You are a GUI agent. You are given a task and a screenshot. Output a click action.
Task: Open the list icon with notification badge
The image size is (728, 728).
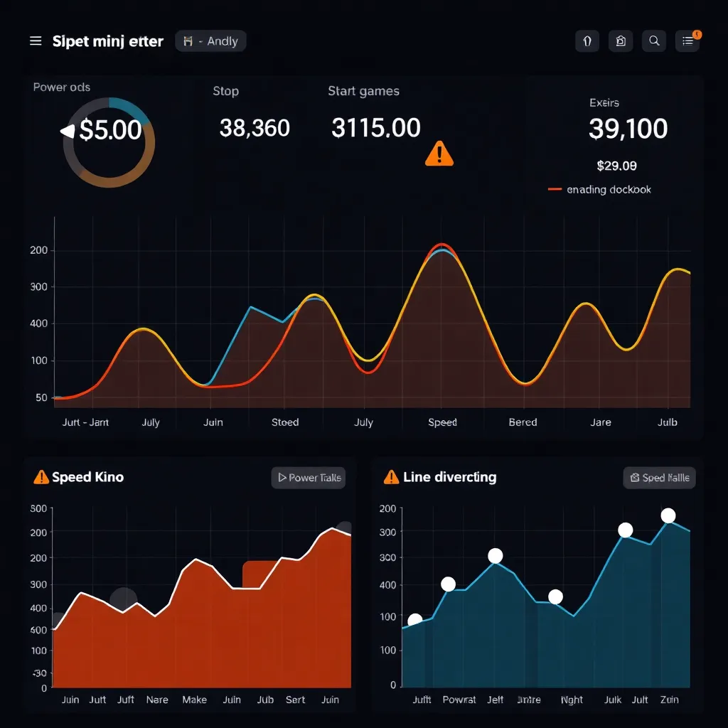click(687, 41)
